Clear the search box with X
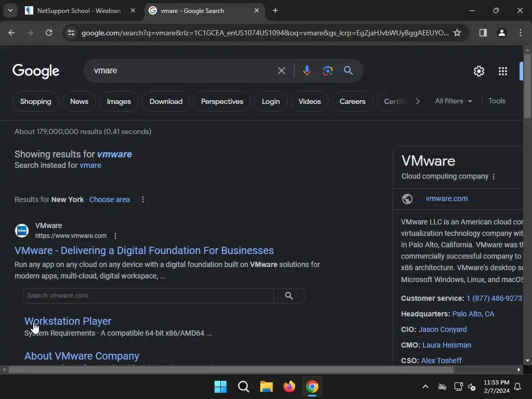Viewport: 532px width, 399px height. tap(281, 71)
